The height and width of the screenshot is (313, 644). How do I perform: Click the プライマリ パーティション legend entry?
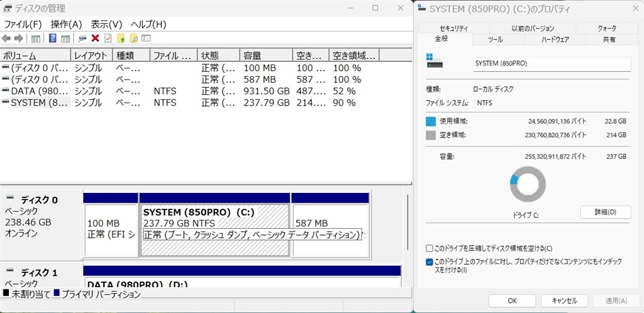click(x=97, y=294)
